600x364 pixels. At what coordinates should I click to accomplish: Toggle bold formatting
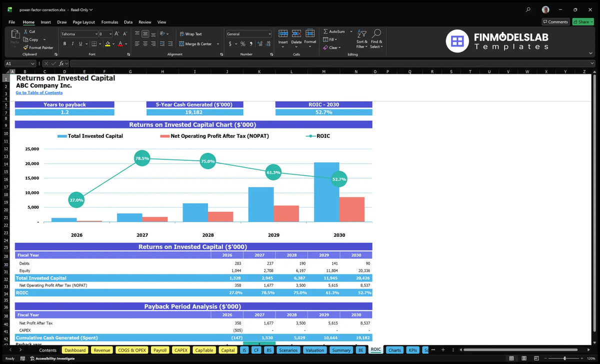click(64, 44)
